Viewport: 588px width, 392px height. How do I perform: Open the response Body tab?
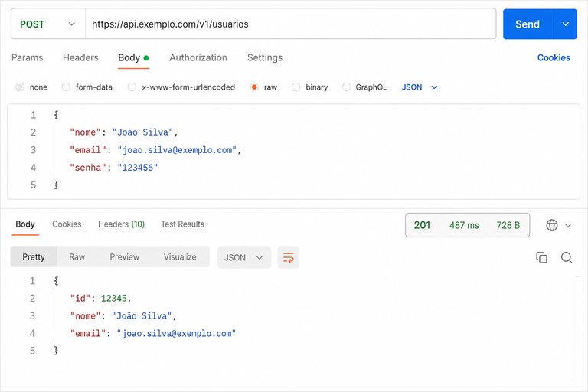click(25, 224)
